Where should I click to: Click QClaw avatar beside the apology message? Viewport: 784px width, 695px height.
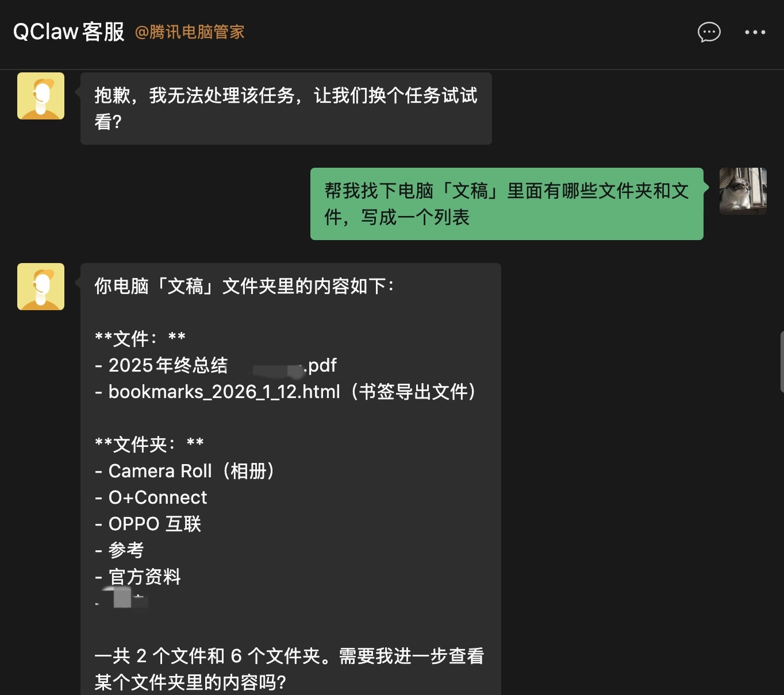click(x=41, y=96)
